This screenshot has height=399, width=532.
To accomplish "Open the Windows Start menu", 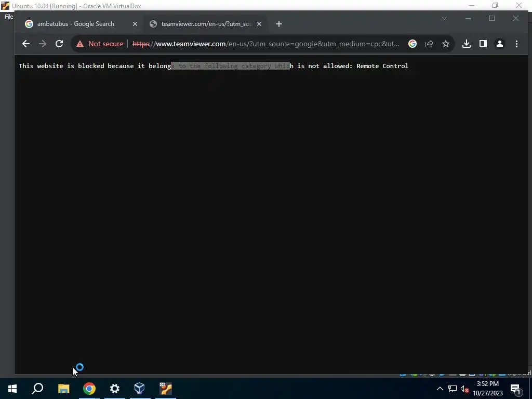I will pyautogui.click(x=12, y=389).
